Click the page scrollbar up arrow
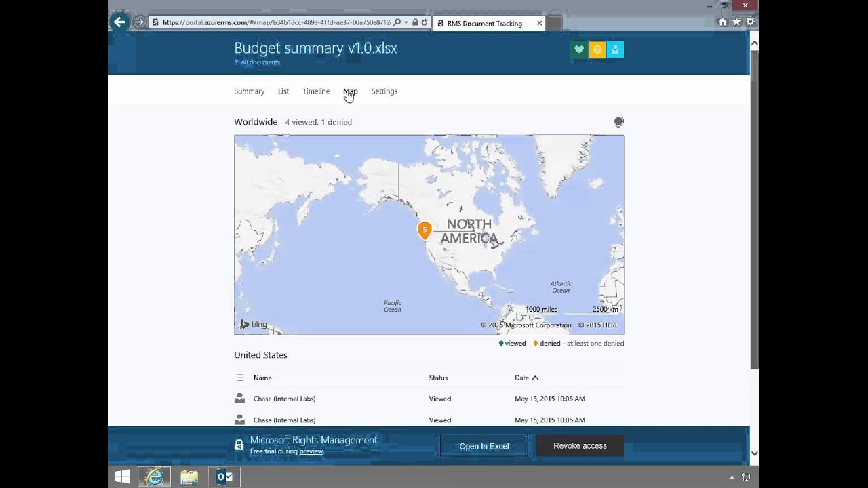The image size is (868, 488). pyautogui.click(x=754, y=43)
